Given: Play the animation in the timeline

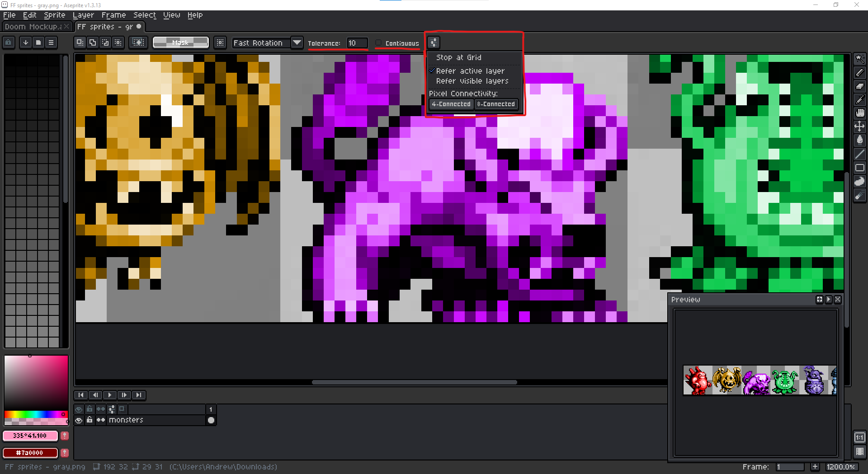Looking at the screenshot, I should (x=110, y=395).
